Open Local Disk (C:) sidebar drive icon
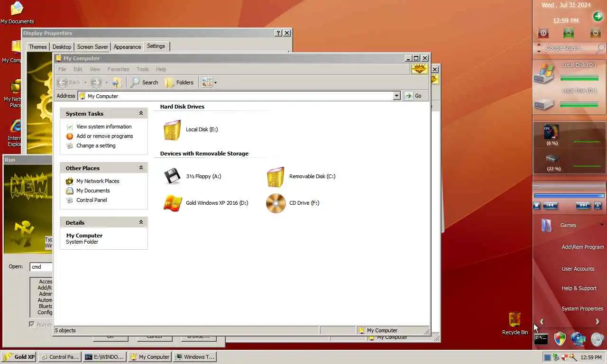This screenshot has width=607, height=364. 544,73
